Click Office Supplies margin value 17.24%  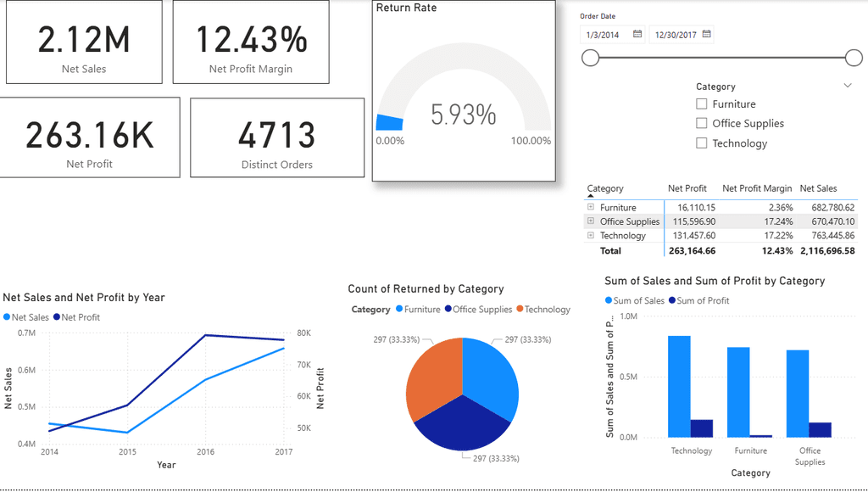point(778,221)
